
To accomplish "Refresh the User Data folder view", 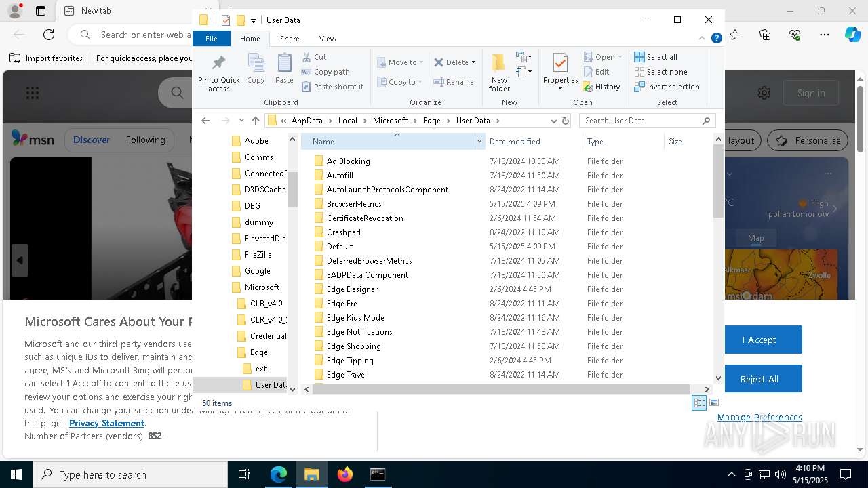I will coord(566,121).
